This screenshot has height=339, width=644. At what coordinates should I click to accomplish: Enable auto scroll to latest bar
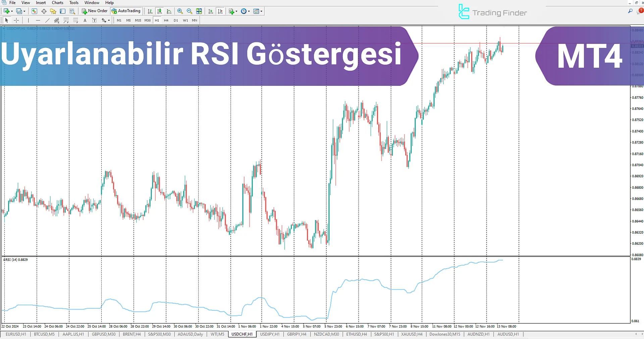point(210,11)
